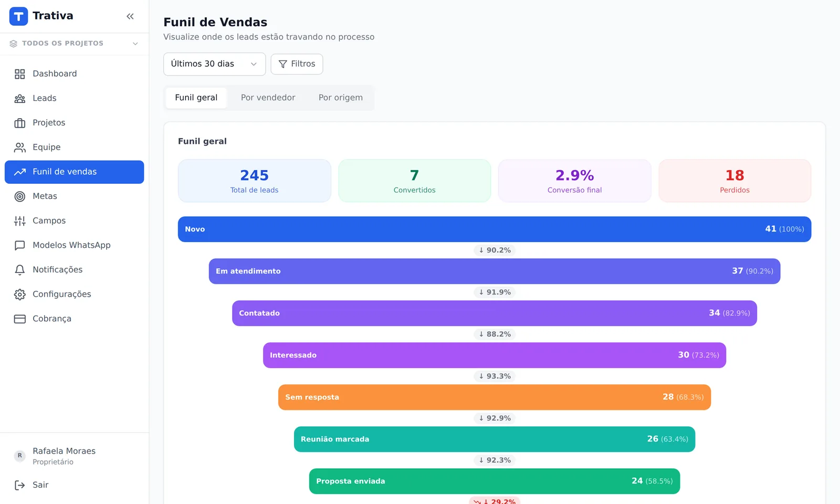The image size is (840, 504).
Task: Click the Campos sliders icon
Action: click(20, 221)
